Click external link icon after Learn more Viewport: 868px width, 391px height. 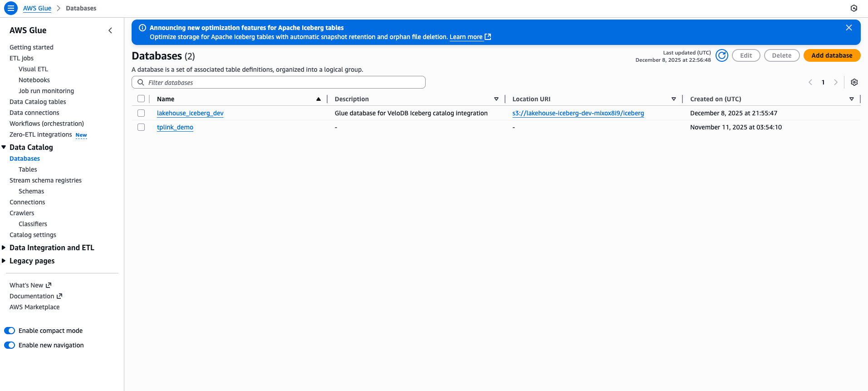(488, 37)
